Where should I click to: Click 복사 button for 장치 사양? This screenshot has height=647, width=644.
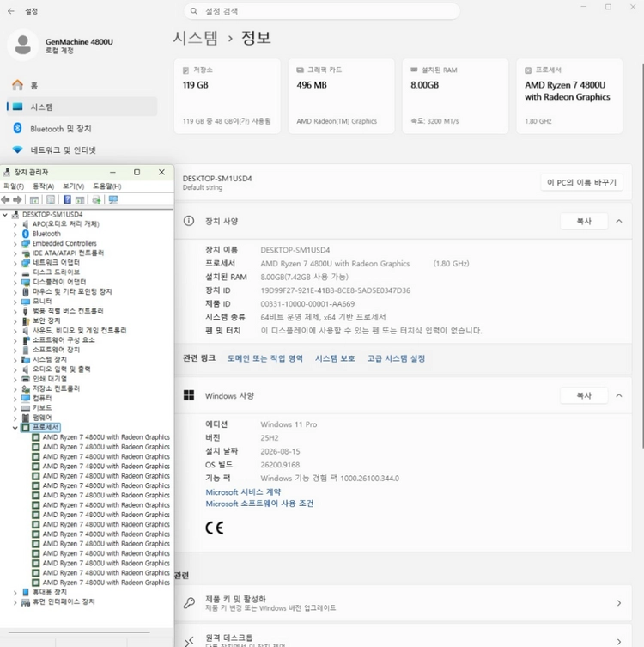[x=584, y=221]
